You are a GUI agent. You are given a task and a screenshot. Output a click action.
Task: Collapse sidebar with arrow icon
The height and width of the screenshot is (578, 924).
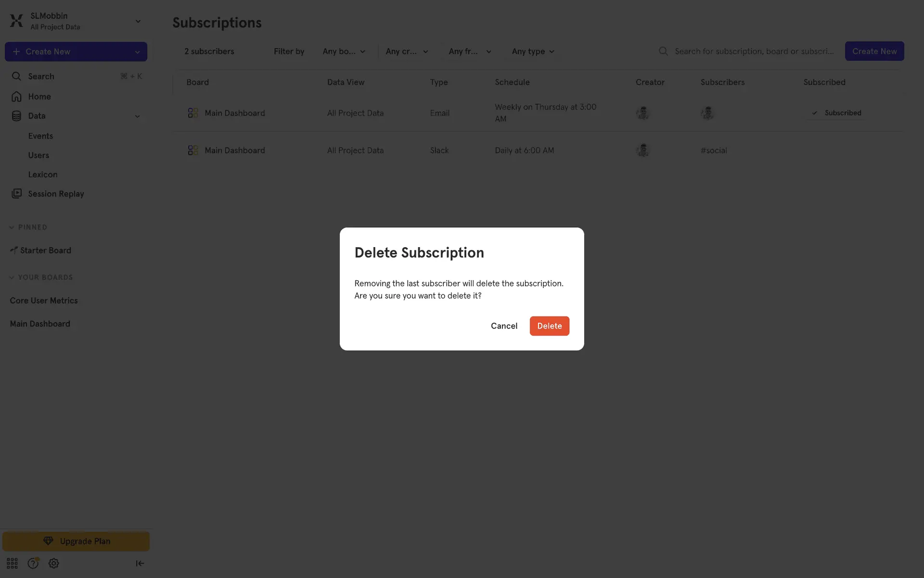(x=140, y=563)
